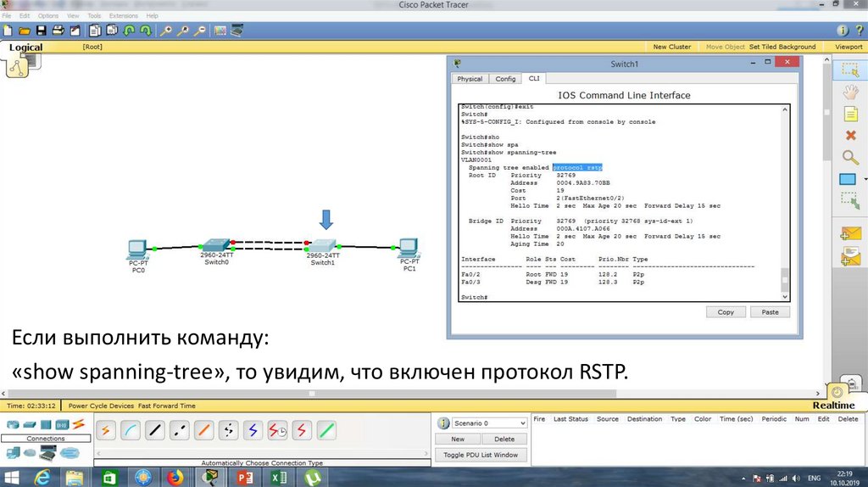Switch to Realtime mode tab

point(834,405)
